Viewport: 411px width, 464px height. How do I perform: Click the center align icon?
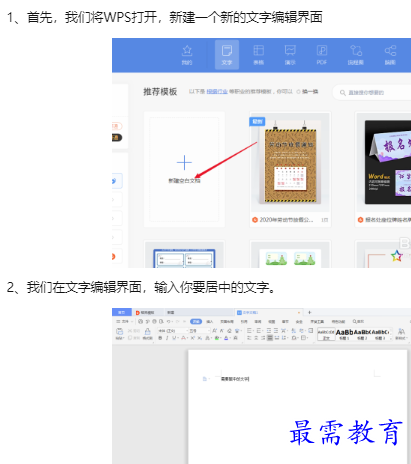256,338
